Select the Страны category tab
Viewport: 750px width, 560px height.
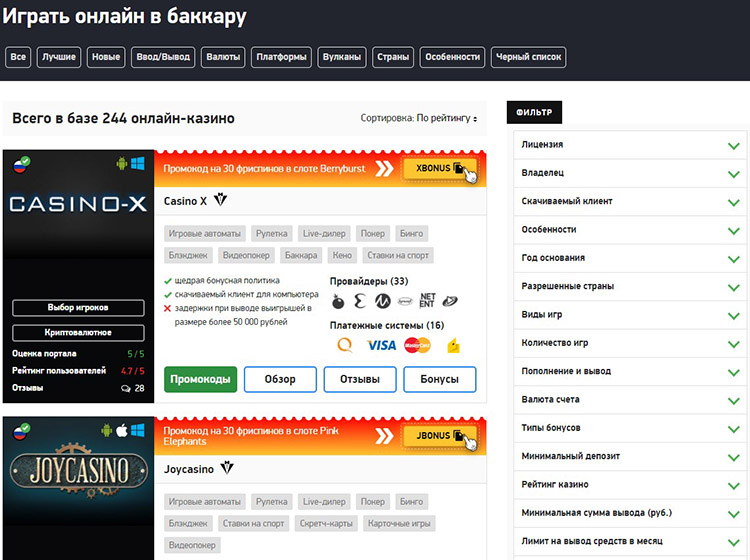(393, 57)
